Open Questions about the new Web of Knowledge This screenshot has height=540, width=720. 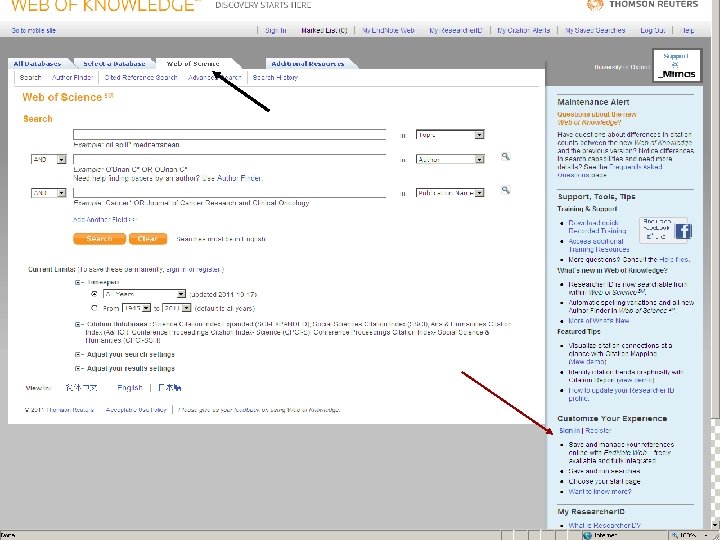pos(596,118)
